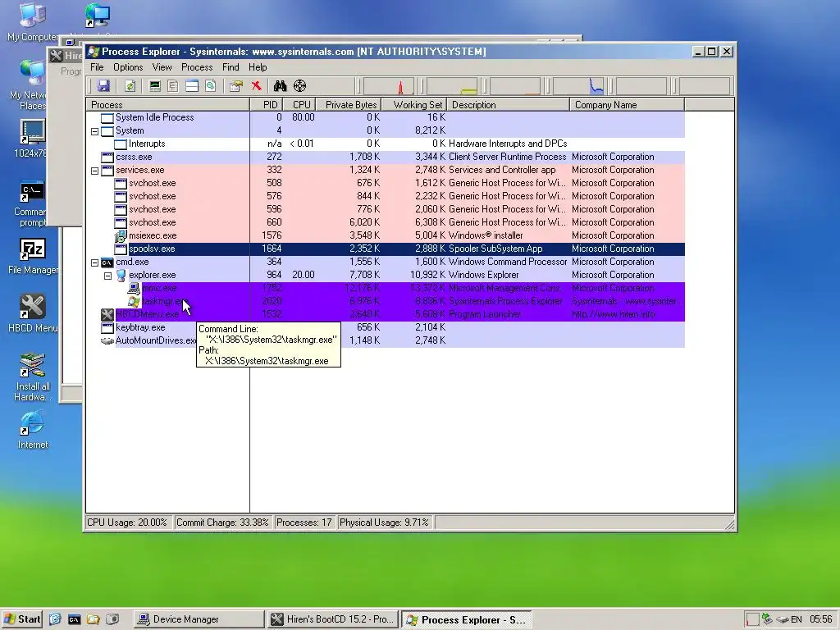
Task: Click the binoculars Find Handle icon
Action: [281, 85]
